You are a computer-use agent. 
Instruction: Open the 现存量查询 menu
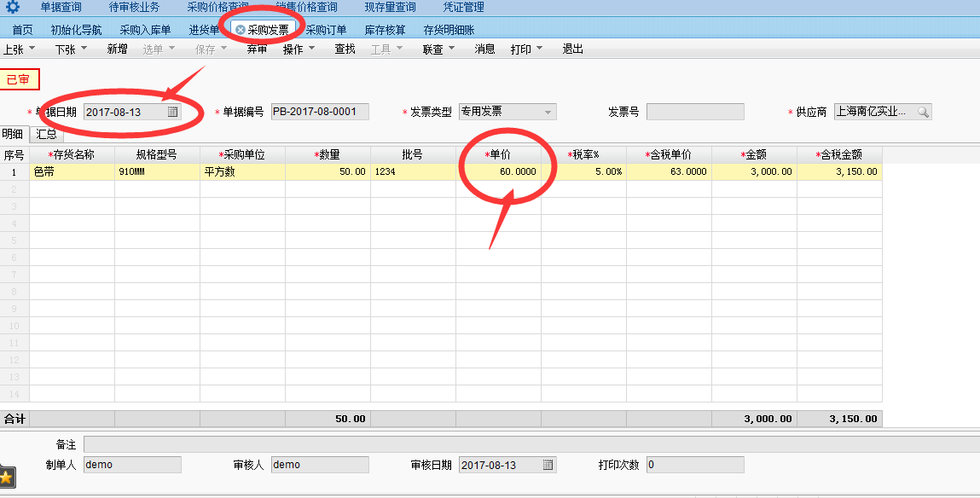(390, 8)
